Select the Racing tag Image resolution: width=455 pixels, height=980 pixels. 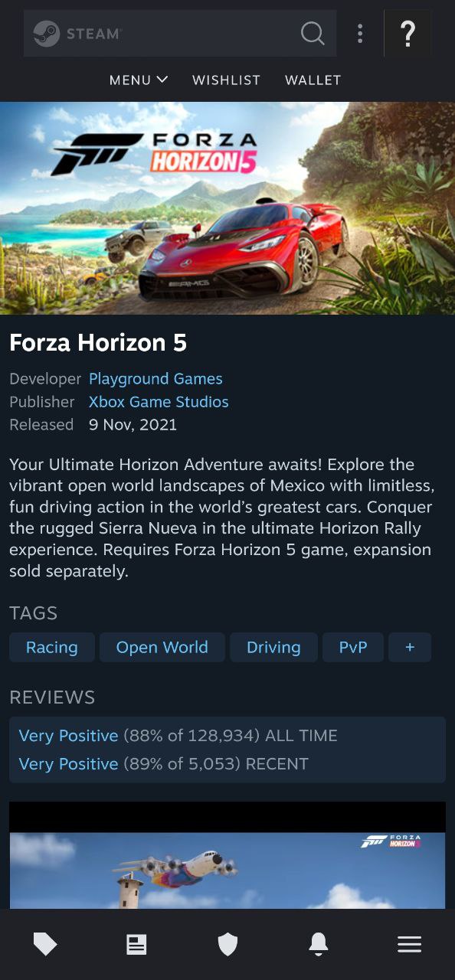tap(52, 647)
